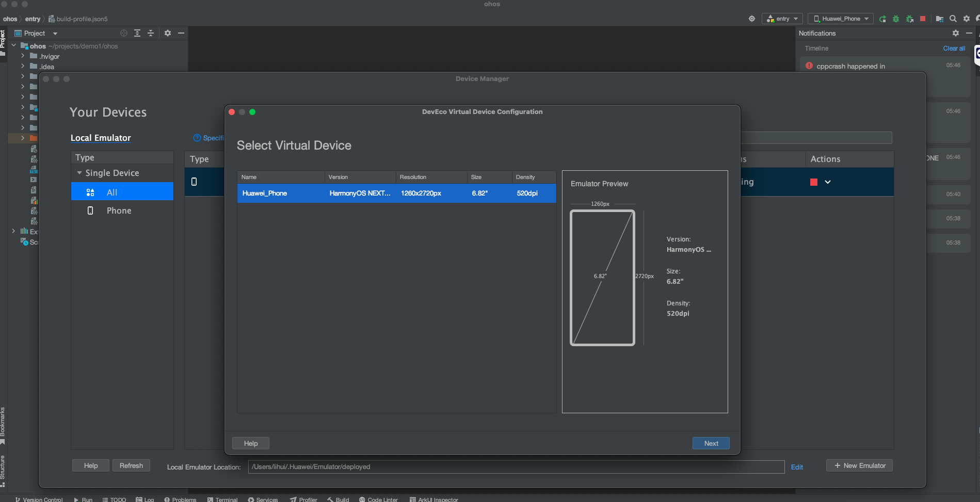Screen dimensions: 980x502
Task: Open Notifications panel settings gear
Action: point(956,33)
